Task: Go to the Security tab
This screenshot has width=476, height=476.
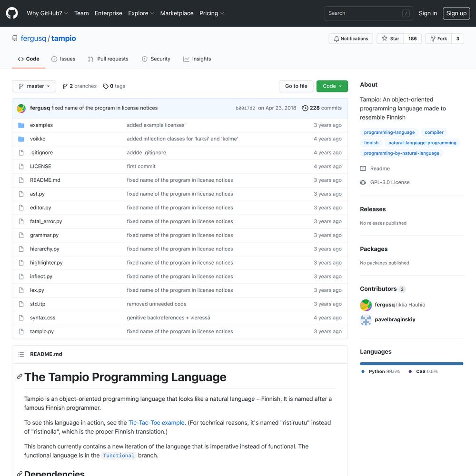Action: click(156, 59)
